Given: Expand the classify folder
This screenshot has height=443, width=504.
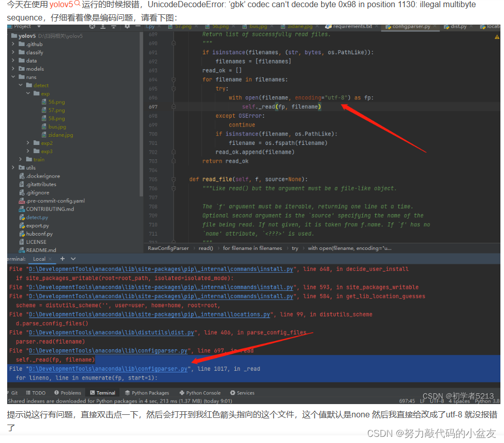Looking at the screenshot, I should [x=13, y=52].
